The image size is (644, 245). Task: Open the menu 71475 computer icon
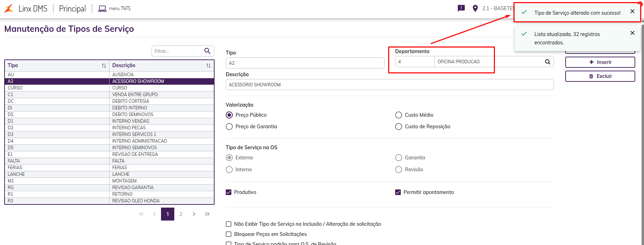(102, 8)
